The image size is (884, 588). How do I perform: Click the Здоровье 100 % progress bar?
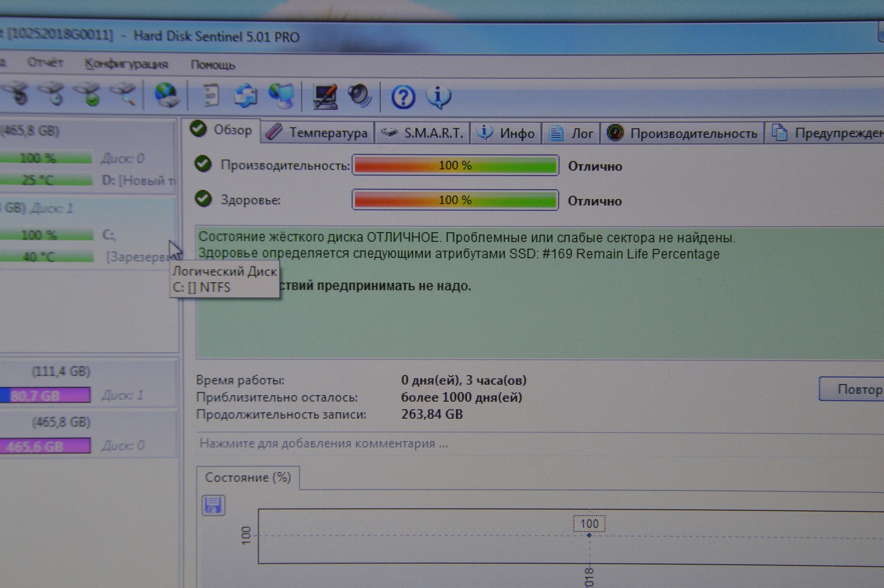point(455,200)
